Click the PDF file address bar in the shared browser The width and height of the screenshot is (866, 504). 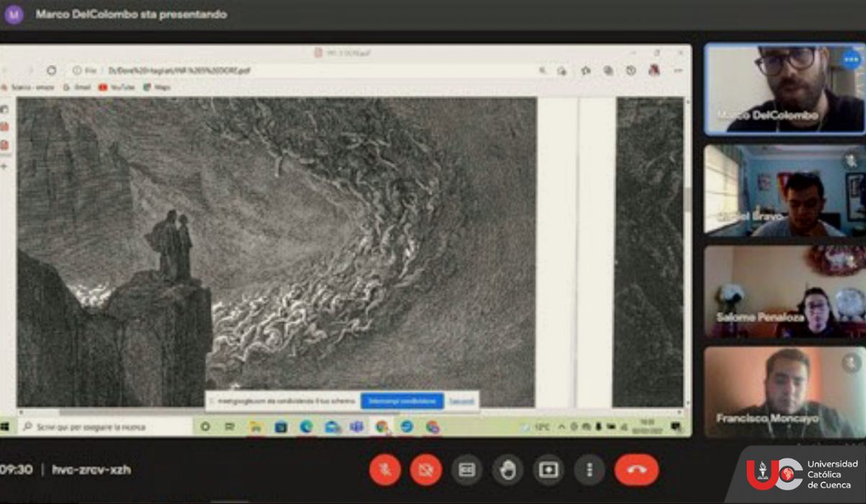303,71
